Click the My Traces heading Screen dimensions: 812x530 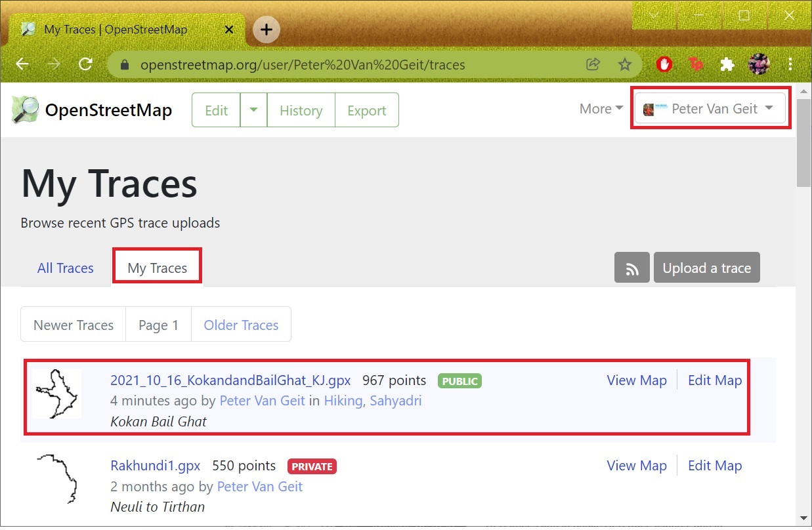tap(109, 184)
